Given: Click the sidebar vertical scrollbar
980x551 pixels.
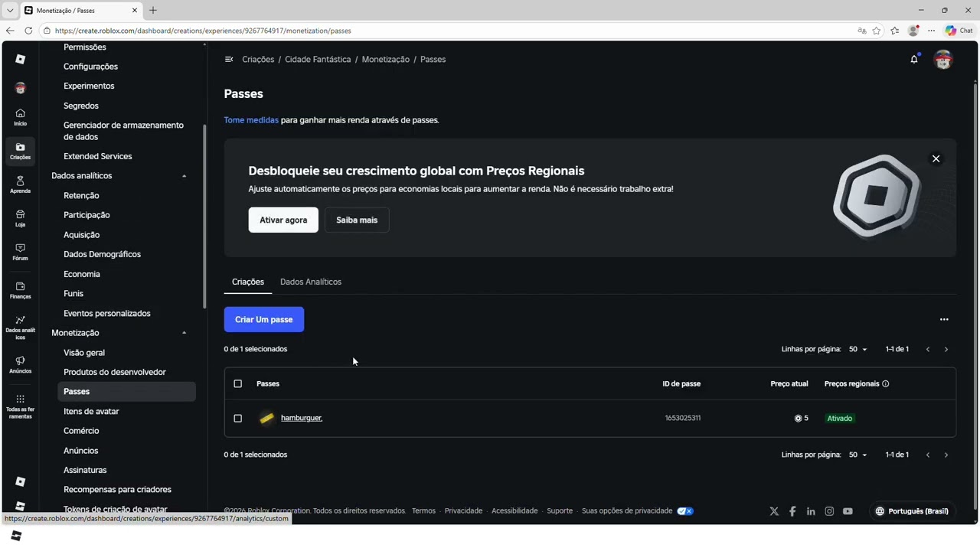Looking at the screenshot, I should point(204,217).
